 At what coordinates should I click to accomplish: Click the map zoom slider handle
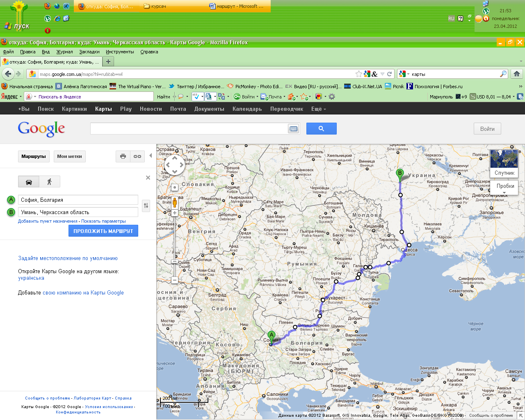pos(175,261)
